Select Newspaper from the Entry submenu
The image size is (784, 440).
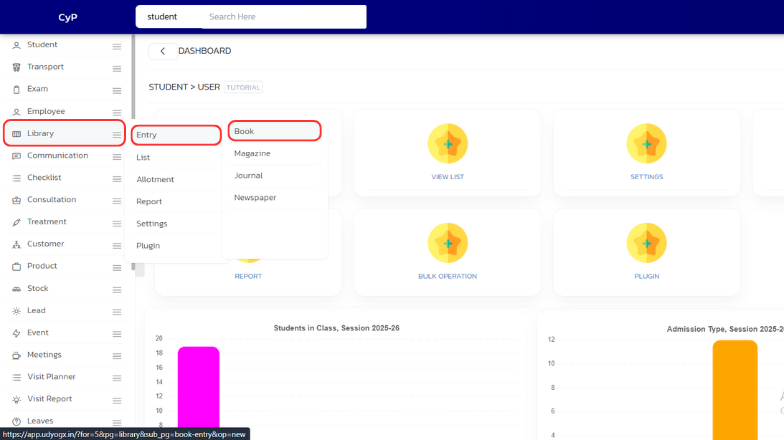[x=255, y=197]
